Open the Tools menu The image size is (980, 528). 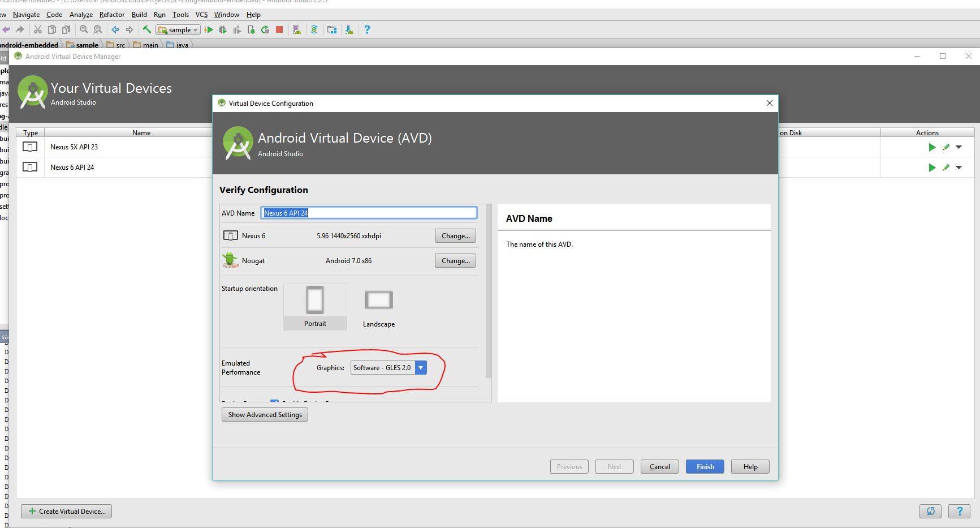tap(180, 15)
